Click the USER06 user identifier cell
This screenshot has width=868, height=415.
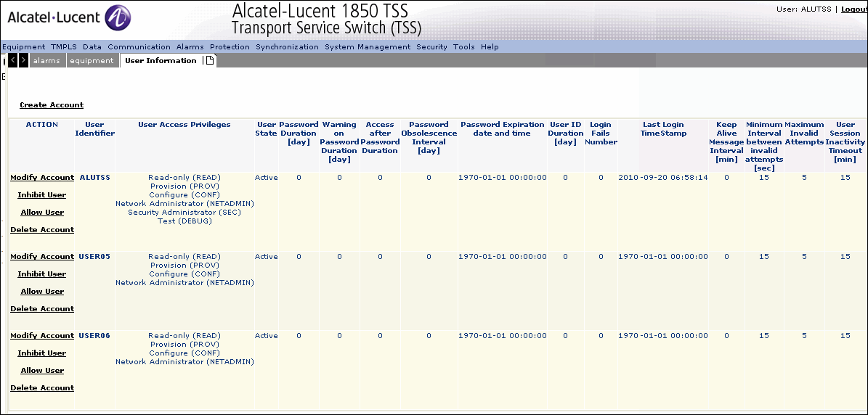94,335
